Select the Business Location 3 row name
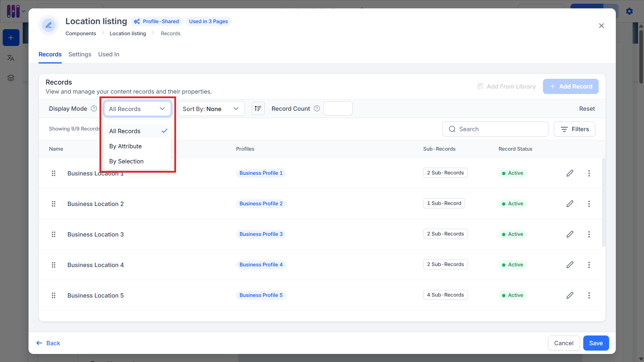The width and height of the screenshot is (644, 362). [x=96, y=235]
